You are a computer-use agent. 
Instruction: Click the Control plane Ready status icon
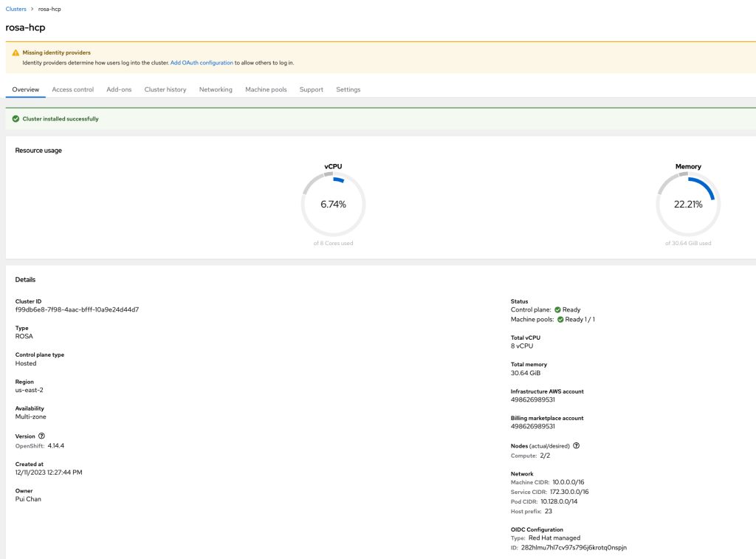point(558,310)
